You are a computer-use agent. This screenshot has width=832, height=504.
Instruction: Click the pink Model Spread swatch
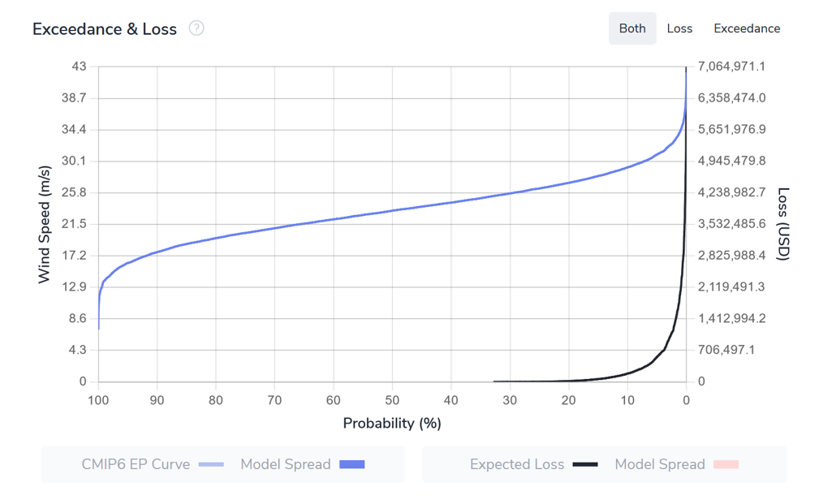tap(726, 464)
